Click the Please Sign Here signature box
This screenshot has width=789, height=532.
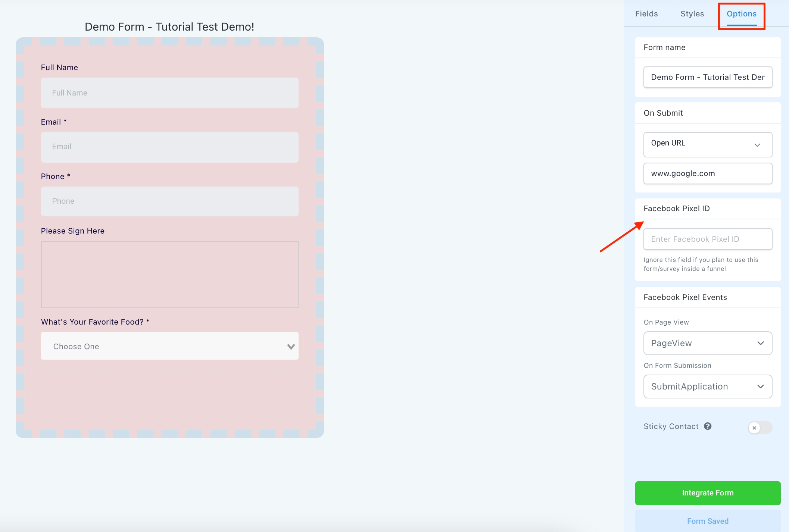169,274
